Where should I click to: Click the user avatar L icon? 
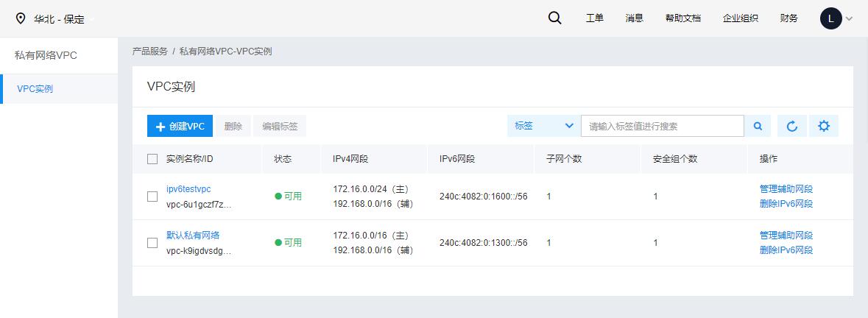coord(831,19)
